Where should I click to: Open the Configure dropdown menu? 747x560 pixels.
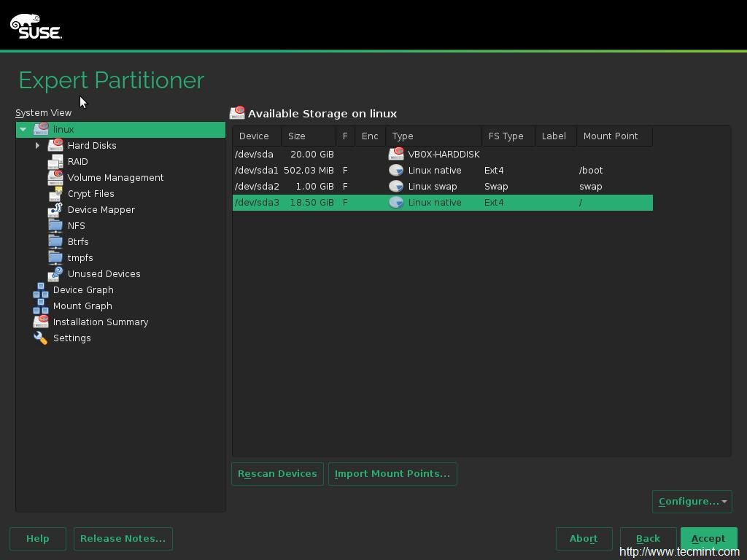coord(692,501)
